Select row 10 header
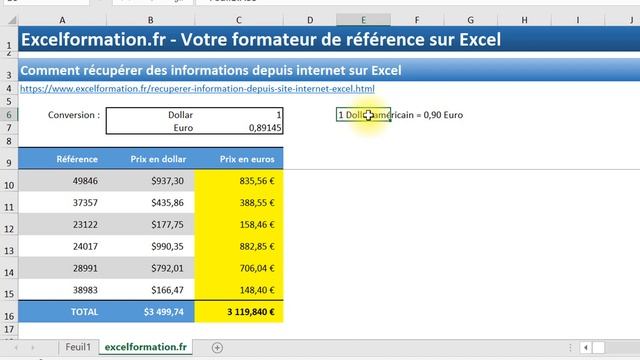Viewport: 640px width, 360px height. pos(9,181)
